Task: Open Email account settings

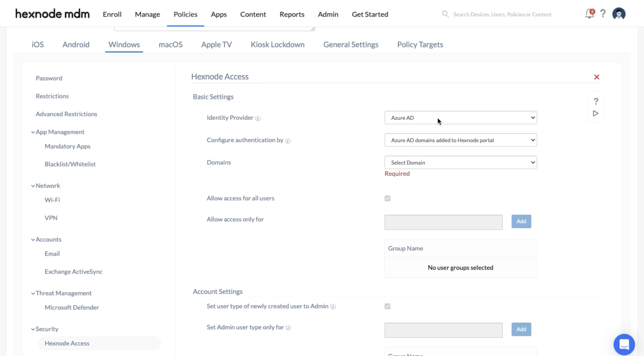Action: click(x=52, y=254)
